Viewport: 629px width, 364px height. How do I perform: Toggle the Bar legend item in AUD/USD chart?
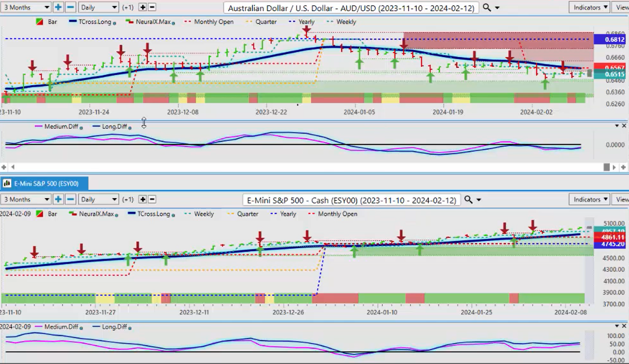[x=46, y=22]
